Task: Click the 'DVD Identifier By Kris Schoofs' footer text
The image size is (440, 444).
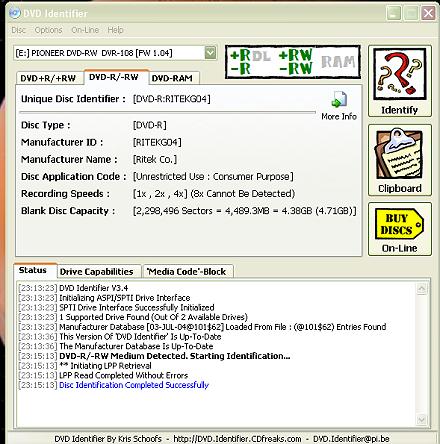Action: point(108,438)
